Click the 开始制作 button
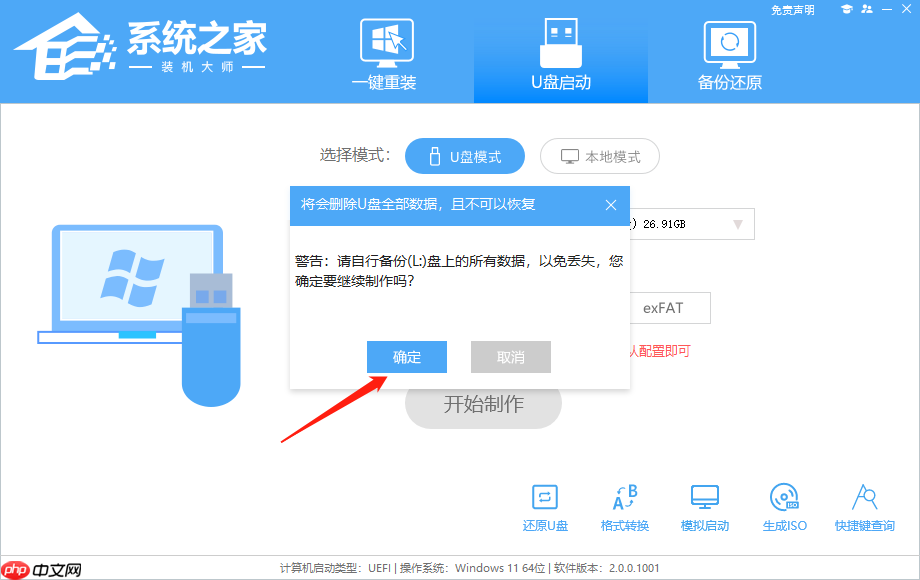 pos(483,403)
